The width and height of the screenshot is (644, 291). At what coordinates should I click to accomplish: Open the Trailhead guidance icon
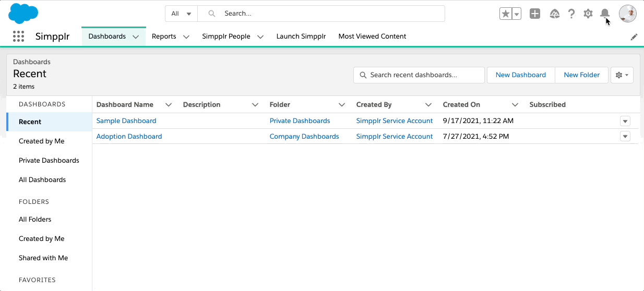click(x=555, y=14)
